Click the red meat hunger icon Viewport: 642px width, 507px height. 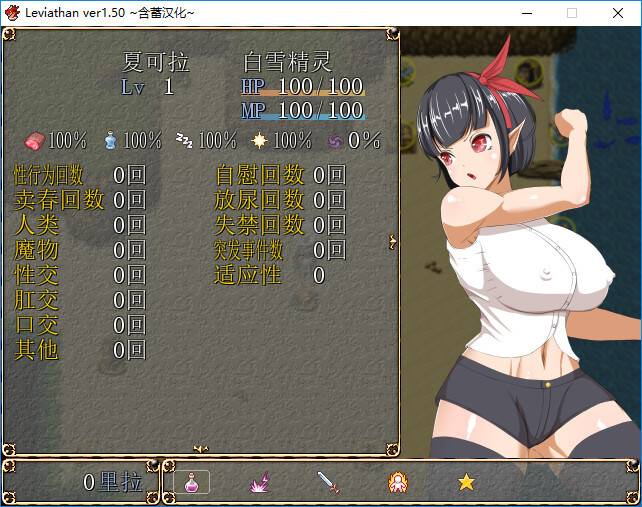[x=35, y=140]
